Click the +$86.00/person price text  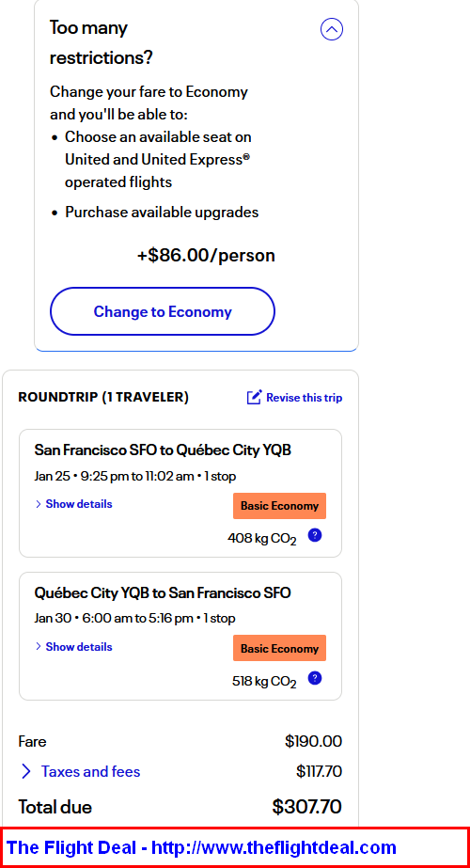(x=206, y=256)
